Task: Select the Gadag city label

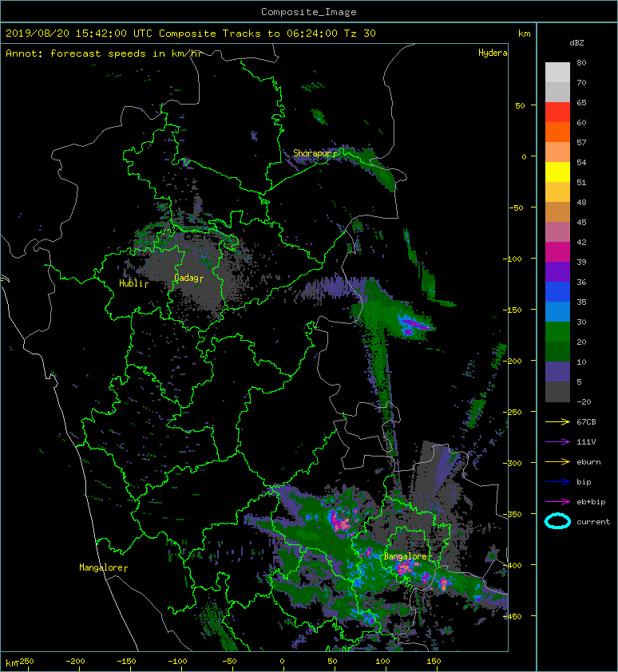Action: [186, 278]
